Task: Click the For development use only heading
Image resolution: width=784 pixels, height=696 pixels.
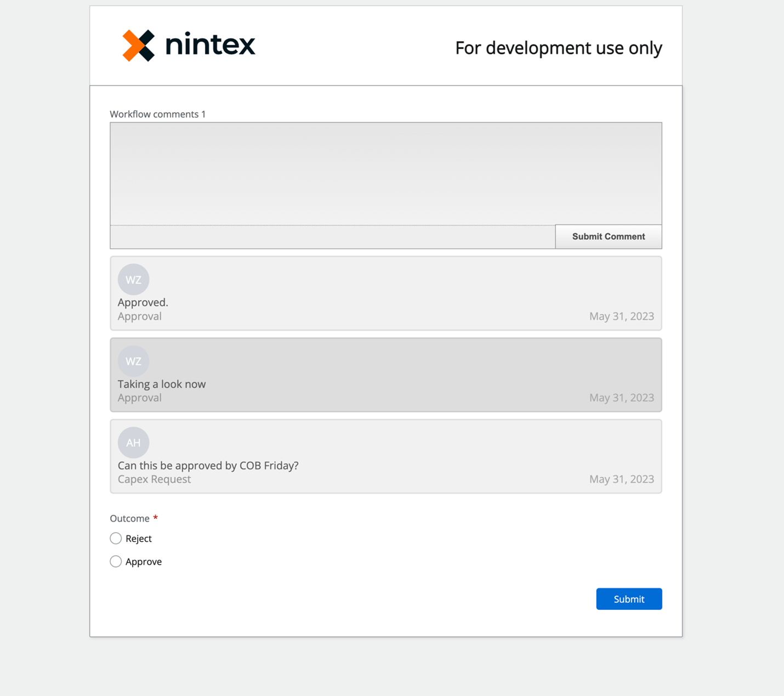Action: pyautogui.click(x=558, y=48)
